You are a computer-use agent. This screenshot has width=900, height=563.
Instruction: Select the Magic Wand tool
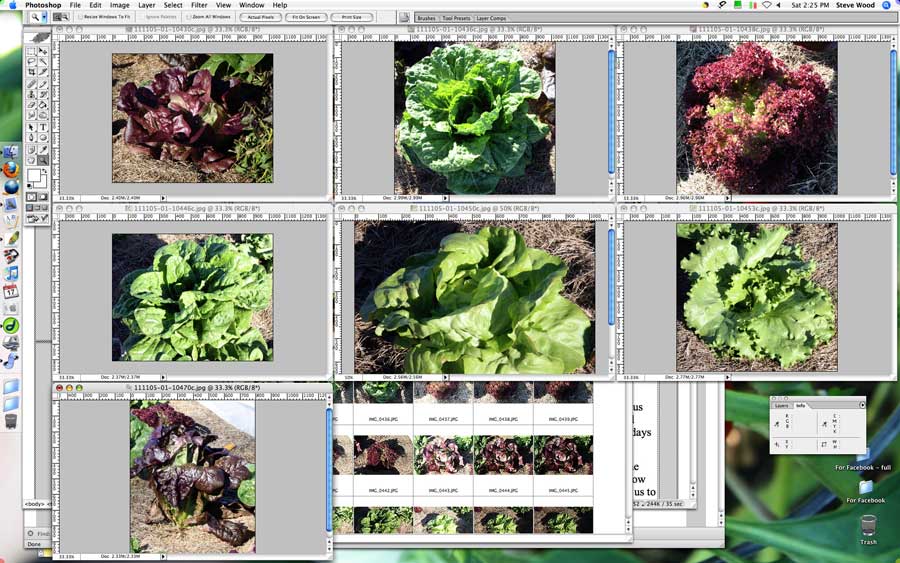pyautogui.click(x=43, y=61)
